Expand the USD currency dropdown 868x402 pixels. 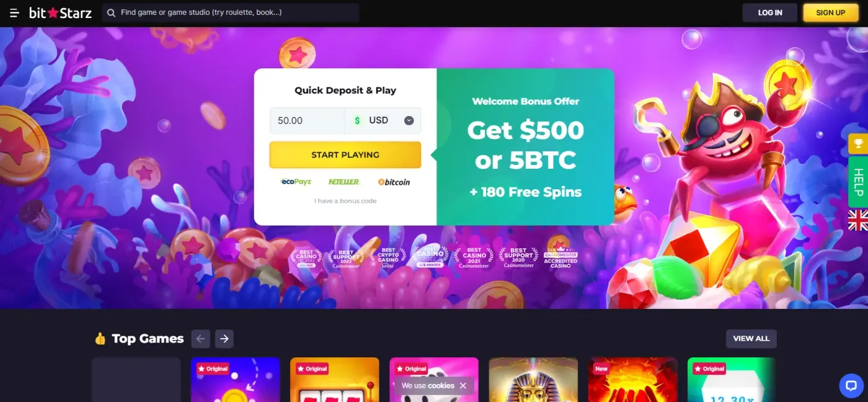tap(409, 121)
